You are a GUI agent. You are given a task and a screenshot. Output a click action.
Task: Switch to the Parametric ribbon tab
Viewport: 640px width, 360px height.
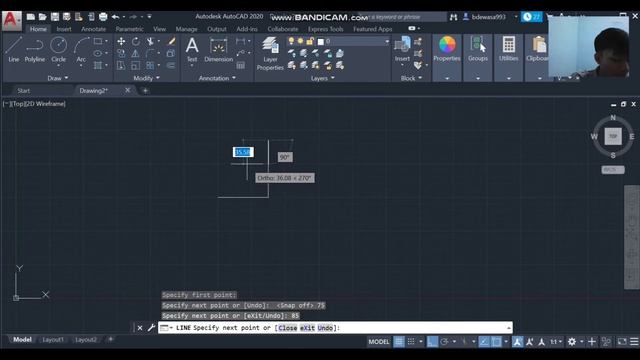point(129,29)
